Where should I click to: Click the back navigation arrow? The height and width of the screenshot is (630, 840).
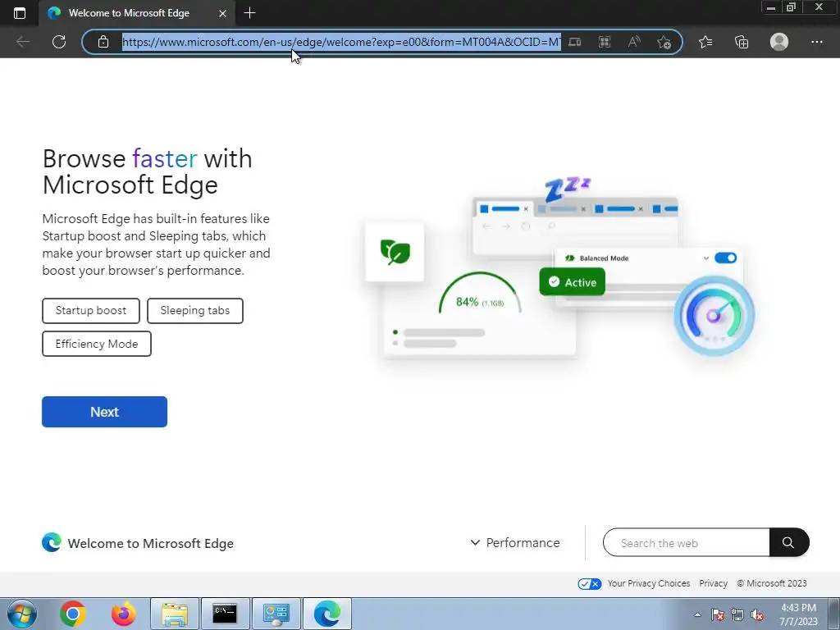click(22, 42)
